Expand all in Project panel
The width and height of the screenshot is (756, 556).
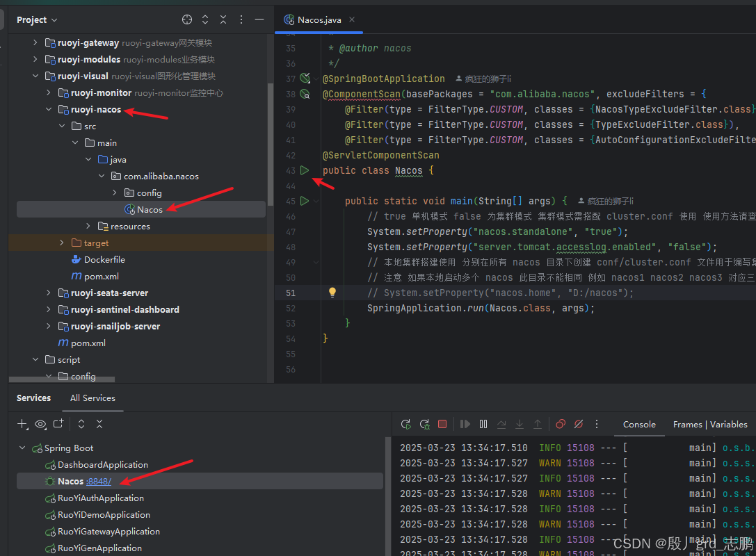click(205, 19)
